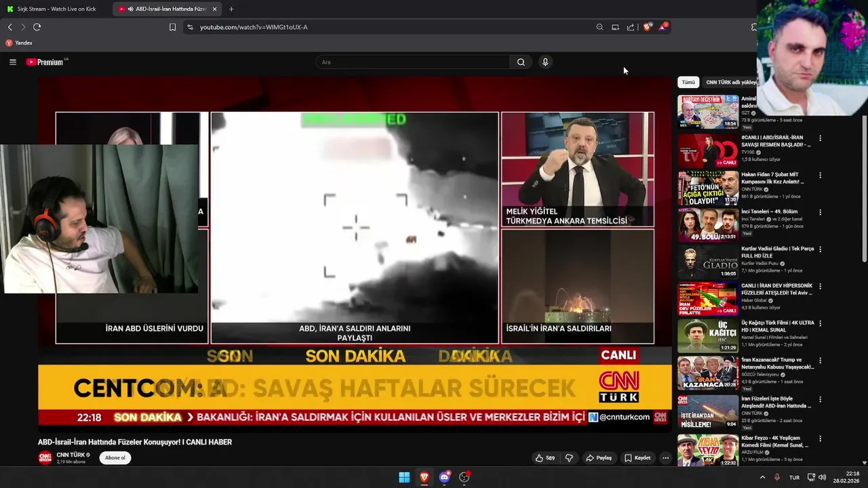Like the video with thumbs up
Screen dimensions: 868x488
pos(545,458)
